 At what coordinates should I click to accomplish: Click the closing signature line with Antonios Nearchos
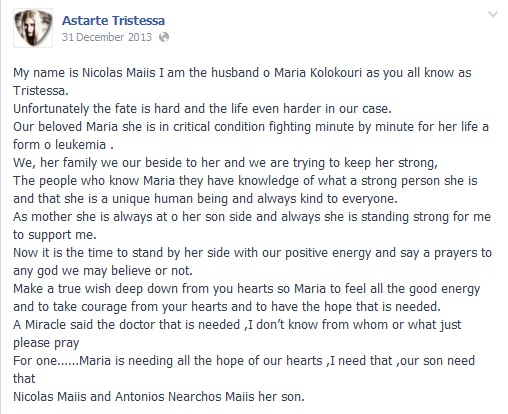coord(159,397)
